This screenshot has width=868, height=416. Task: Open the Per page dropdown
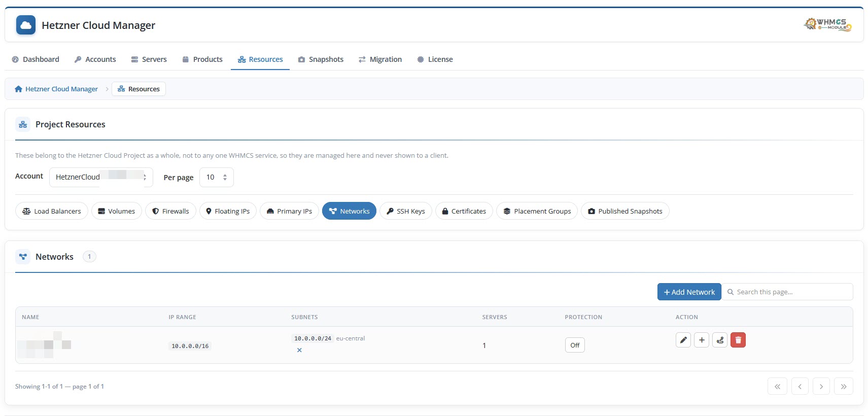[217, 177]
